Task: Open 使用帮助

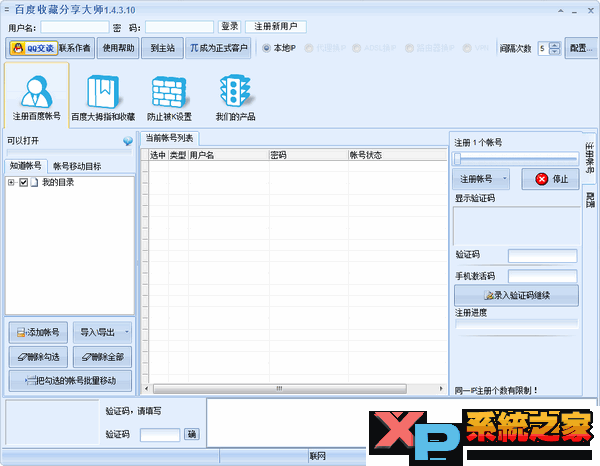Action: [x=118, y=48]
